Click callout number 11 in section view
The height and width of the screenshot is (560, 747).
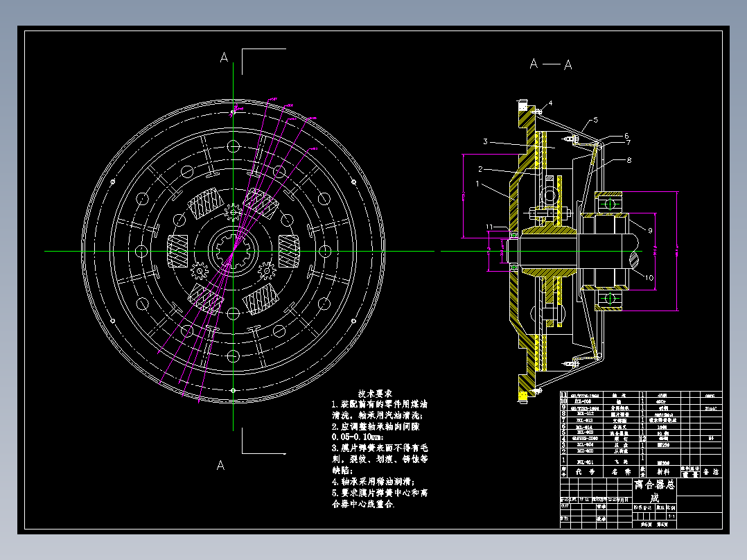490,227
